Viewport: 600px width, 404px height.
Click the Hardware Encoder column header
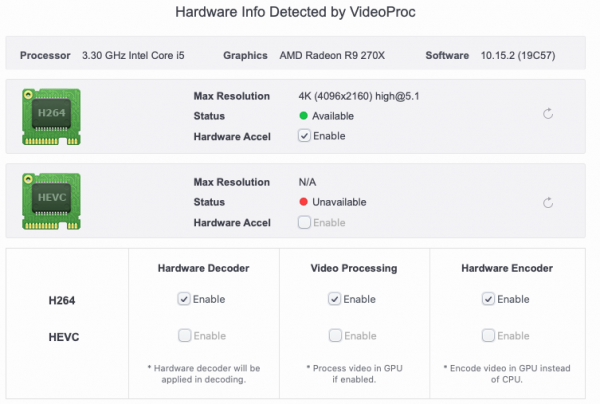[x=507, y=268]
